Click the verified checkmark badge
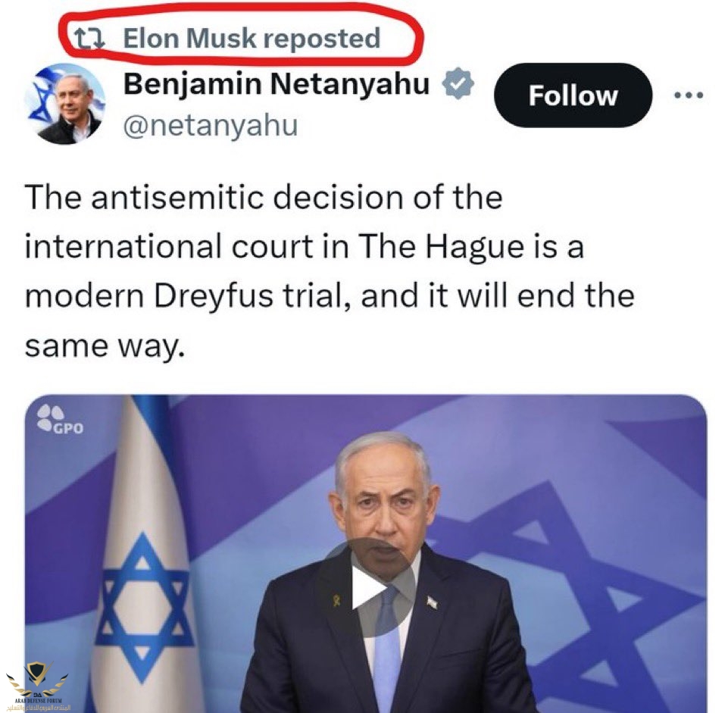The image size is (728, 713). pos(458,83)
